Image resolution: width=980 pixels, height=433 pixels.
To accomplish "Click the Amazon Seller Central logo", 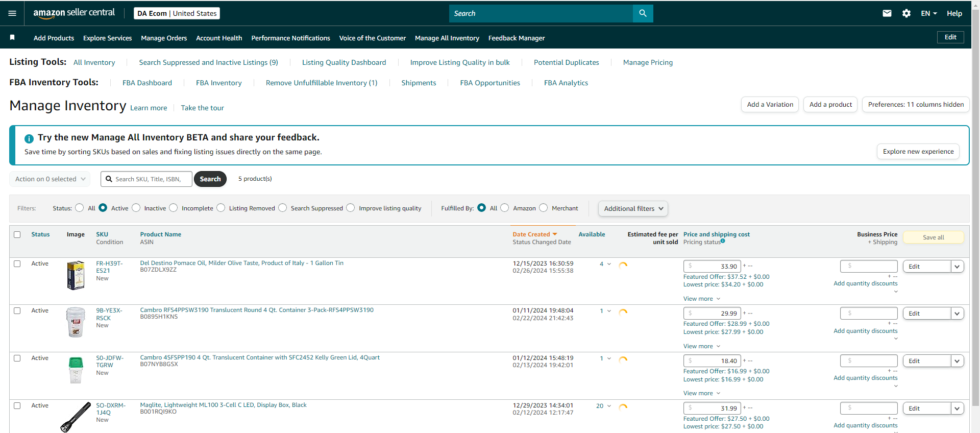I will [74, 13].
